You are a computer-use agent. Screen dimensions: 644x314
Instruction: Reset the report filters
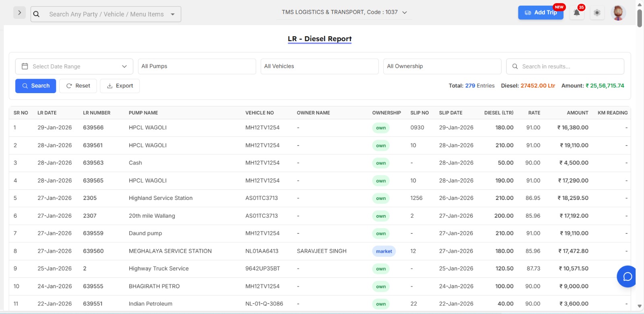[78, 86]
